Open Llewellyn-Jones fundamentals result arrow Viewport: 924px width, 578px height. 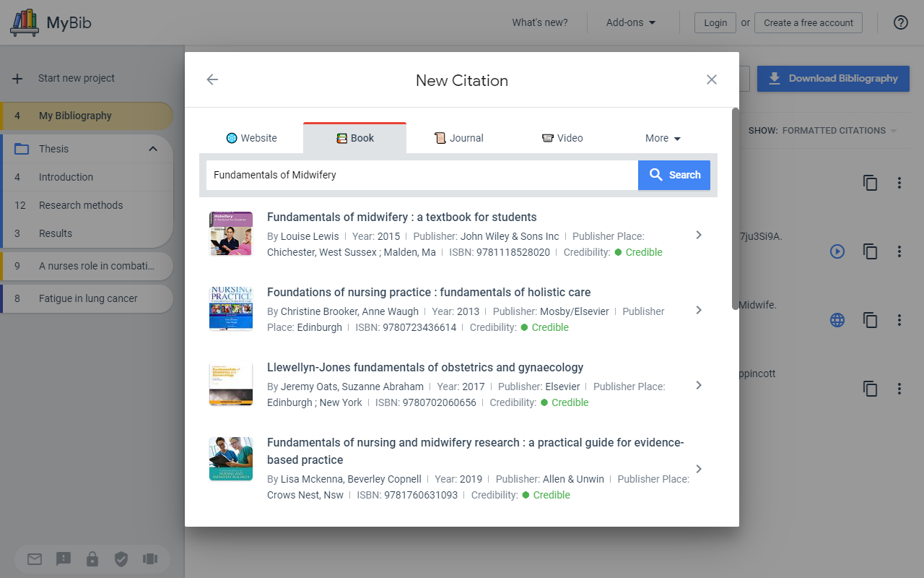point(699,385)
